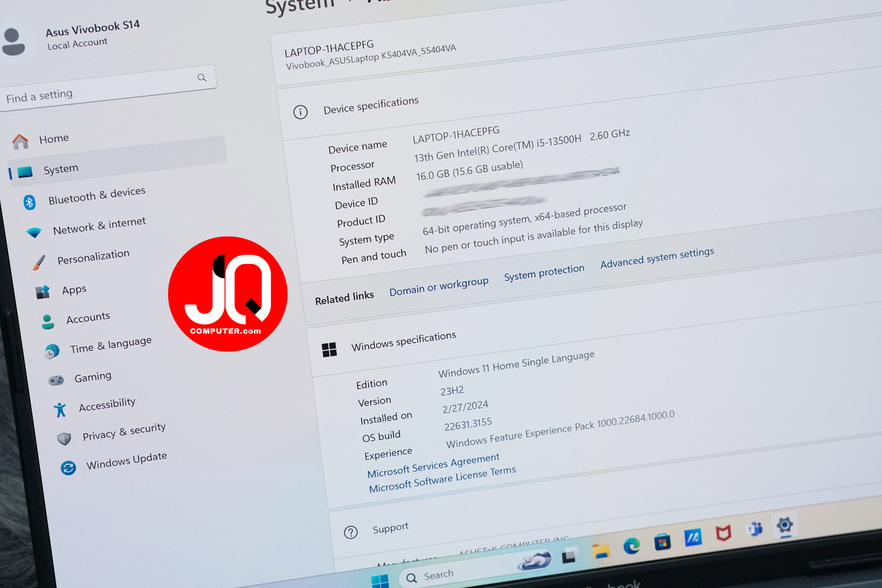882x588 pixels.
Task: Open Apps settings page
Action: pyautogui.click(x=74, y=290)
